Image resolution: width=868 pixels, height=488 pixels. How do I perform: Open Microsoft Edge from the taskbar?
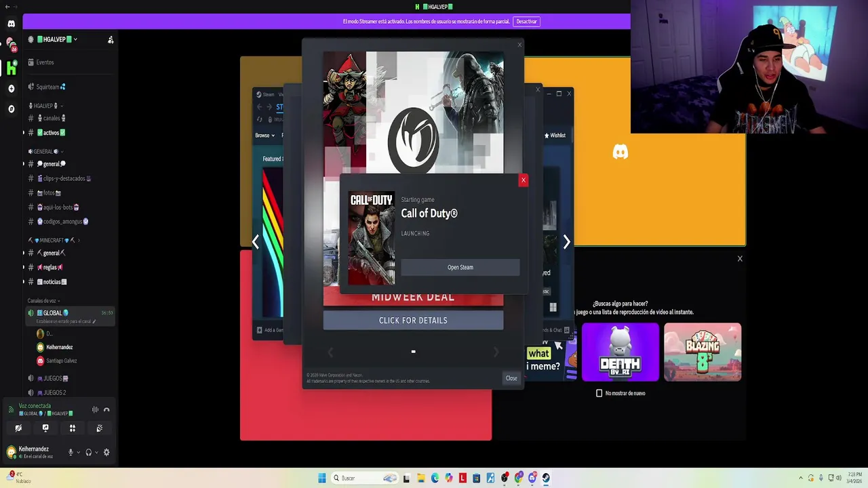pyautogui.click(x=435, y=479)
